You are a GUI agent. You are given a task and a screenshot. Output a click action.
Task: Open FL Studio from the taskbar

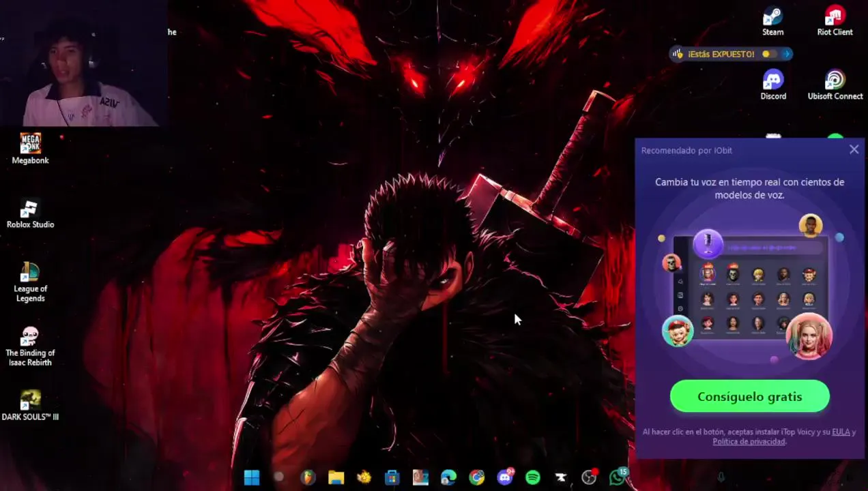point(308,477)
